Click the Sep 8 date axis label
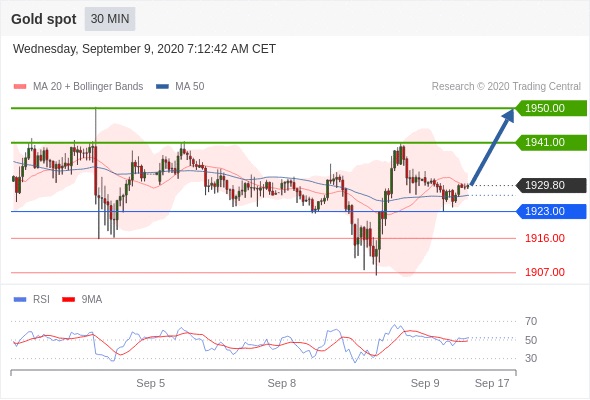 click(x=281, y=383)
